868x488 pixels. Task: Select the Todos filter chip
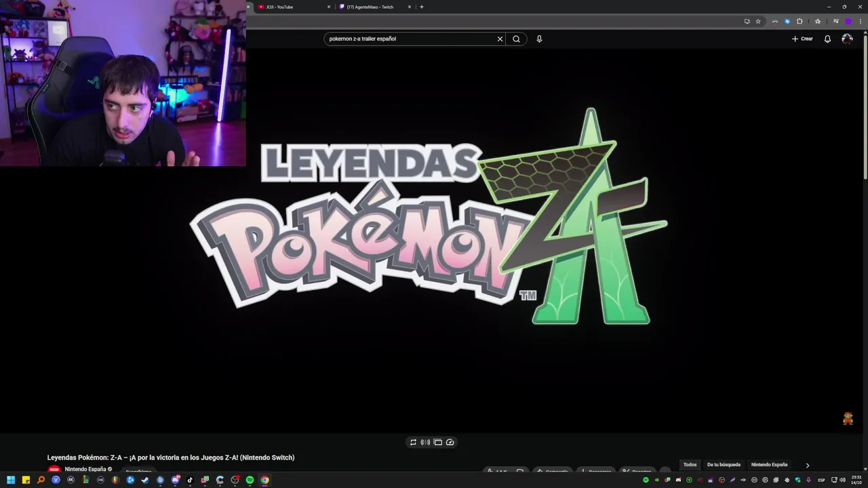coord(690,465)
